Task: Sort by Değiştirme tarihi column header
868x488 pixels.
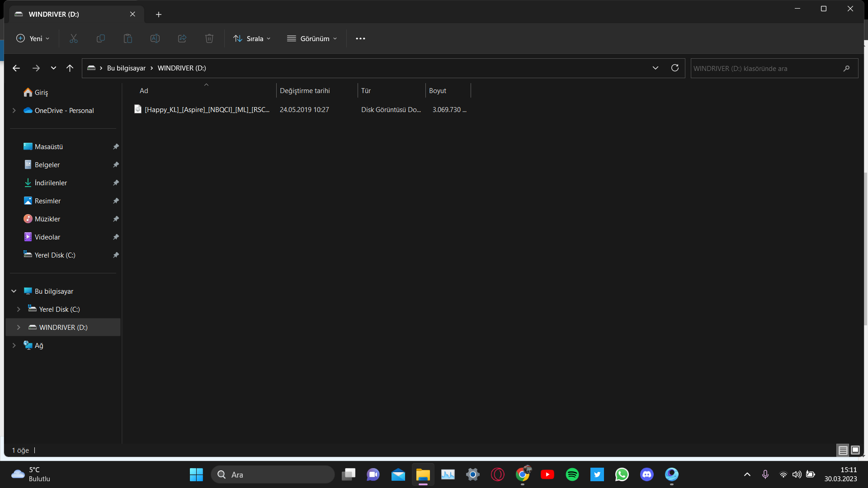Action: tap(305, 91)
